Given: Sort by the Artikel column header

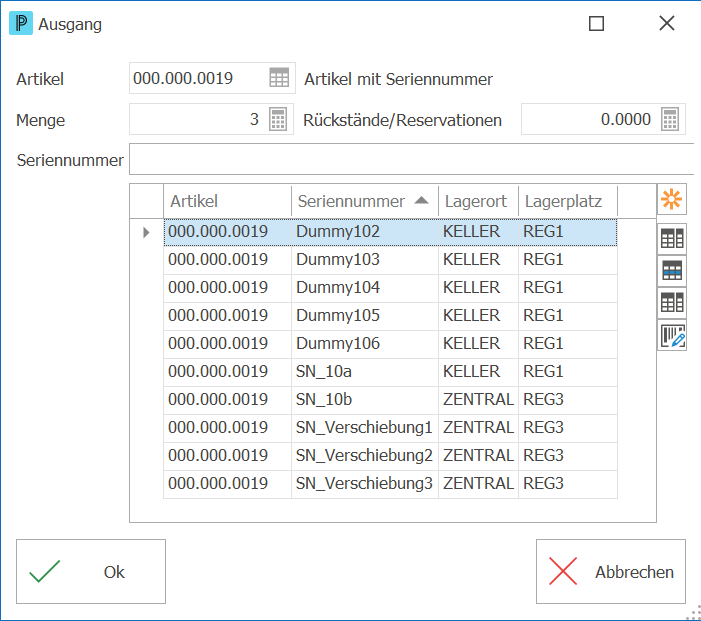Looking at the screenshot, I should coord(228,201).
